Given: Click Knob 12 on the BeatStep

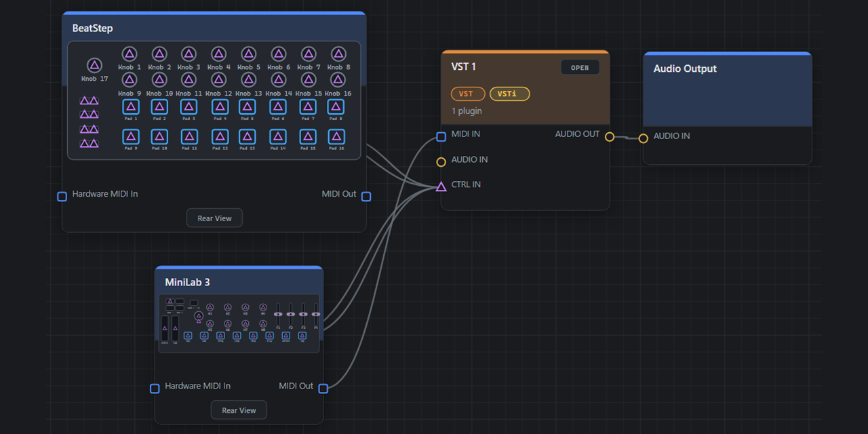Looking at the screenshot, I should [218, 81].
